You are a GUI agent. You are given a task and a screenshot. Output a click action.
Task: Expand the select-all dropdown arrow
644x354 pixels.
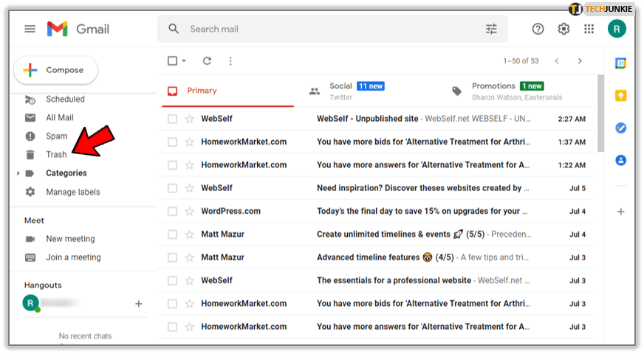[x=184, y=61]
